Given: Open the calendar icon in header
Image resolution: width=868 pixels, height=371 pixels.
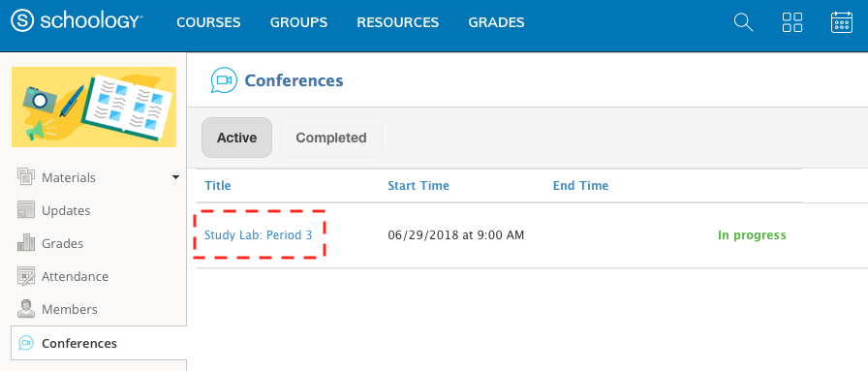Looking at the screenshot, I should click(842, 22).
